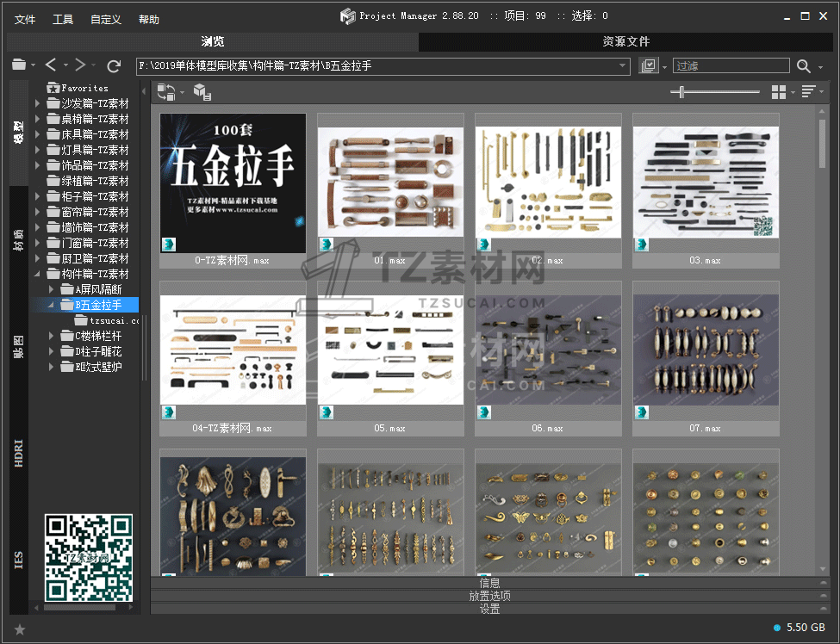
Task: Click the sort order icon
Action: [808, 92]
